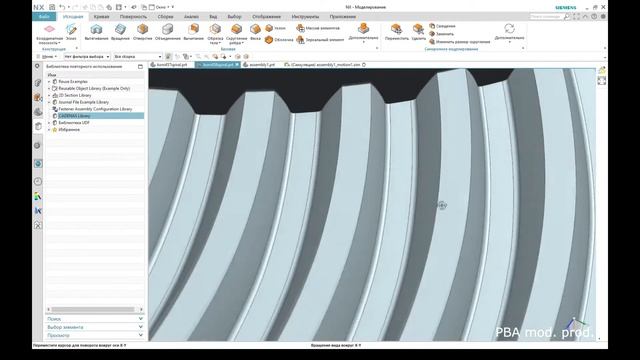Screen dimensions: 640x360
Task: Expand the Избранное favorites node
Action: 49,130
